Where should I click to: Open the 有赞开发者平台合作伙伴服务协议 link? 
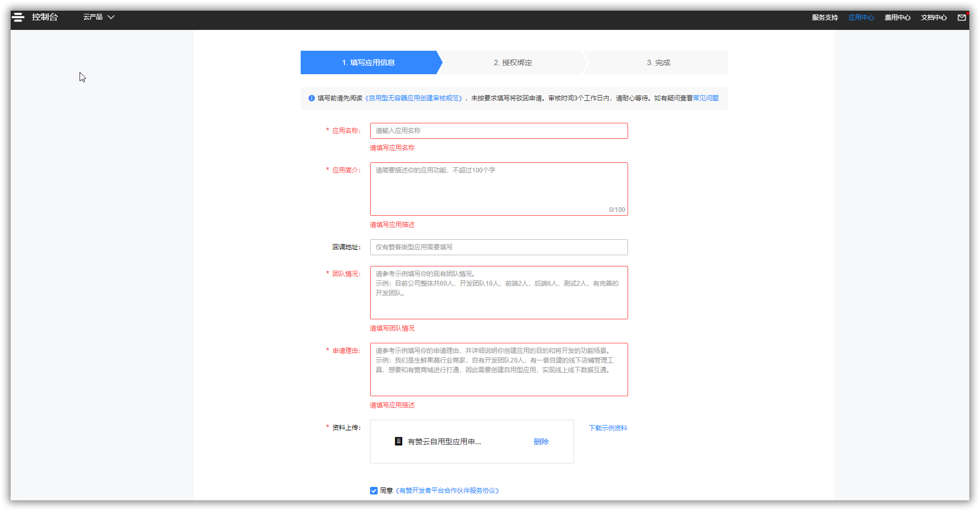point(448,491)
